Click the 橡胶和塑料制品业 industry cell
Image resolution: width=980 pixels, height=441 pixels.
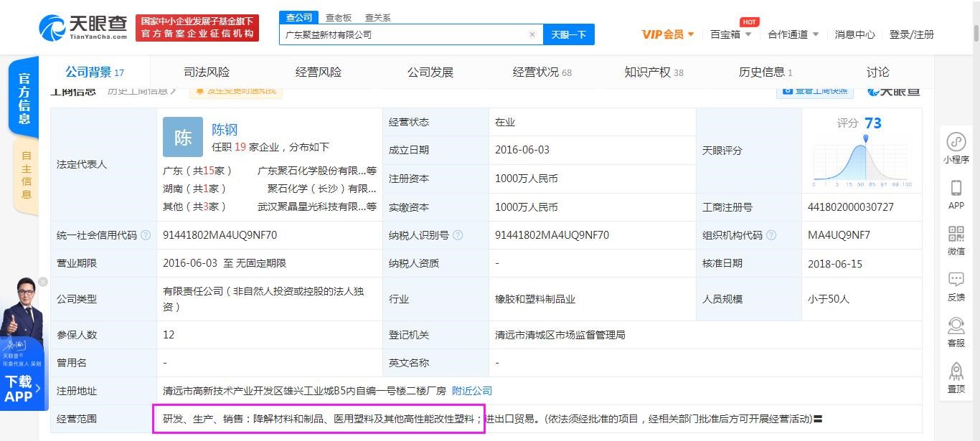[x=535, y=299]
